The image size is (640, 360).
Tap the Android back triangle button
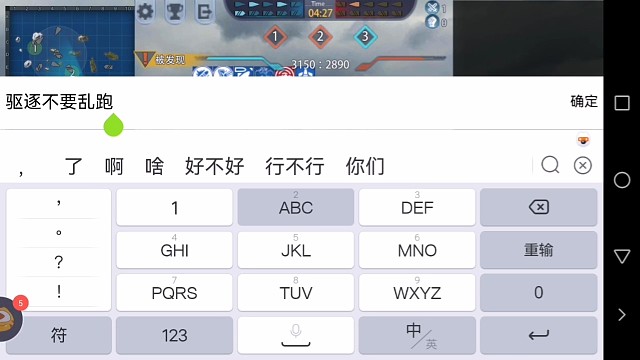(622, 256)
